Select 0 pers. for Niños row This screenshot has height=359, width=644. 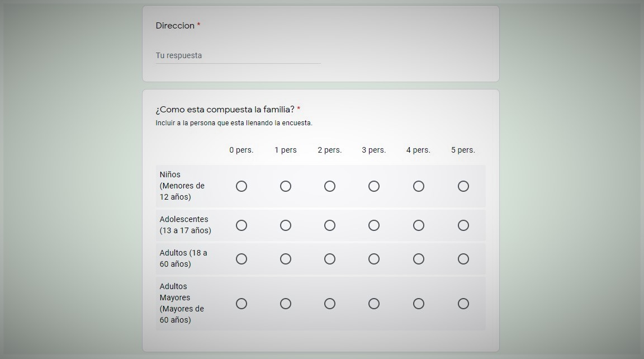pos(241,186)
